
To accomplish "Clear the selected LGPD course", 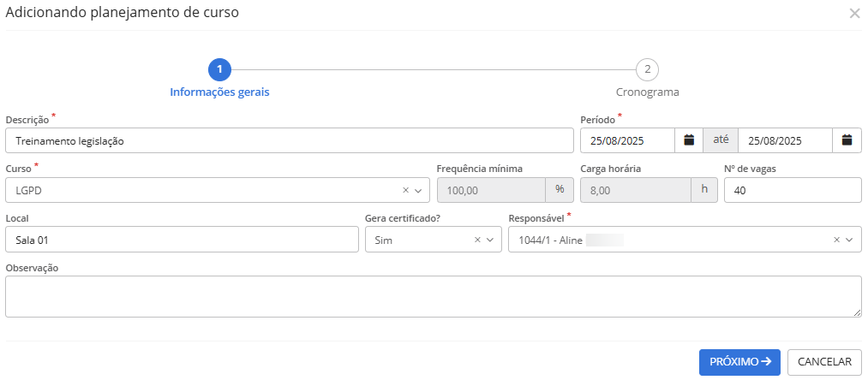I will pyautogui.click(x=405, y=190).
